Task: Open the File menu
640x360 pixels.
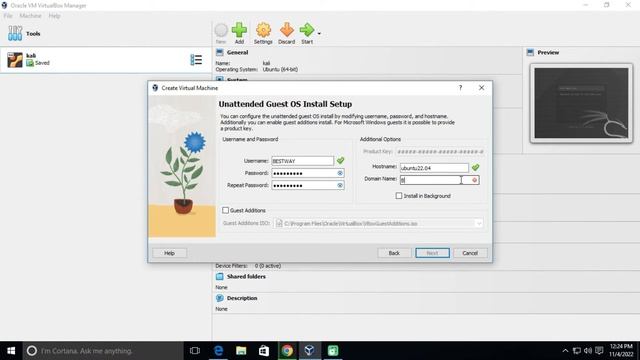Action: point(8,16)
